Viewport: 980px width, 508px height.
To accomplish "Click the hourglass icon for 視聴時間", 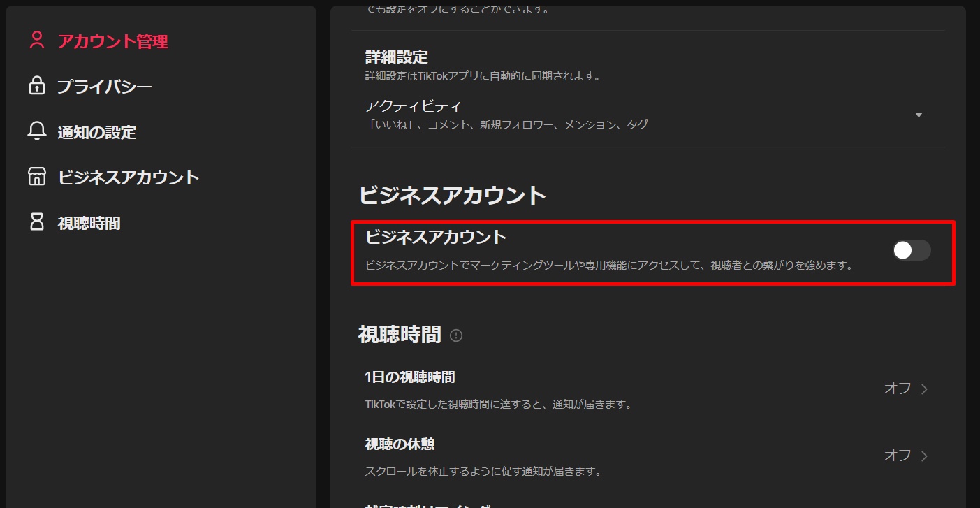I will [x=36, y=222].
